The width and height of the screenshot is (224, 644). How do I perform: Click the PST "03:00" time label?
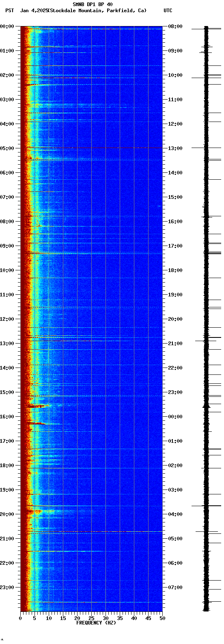coord(7,100)
